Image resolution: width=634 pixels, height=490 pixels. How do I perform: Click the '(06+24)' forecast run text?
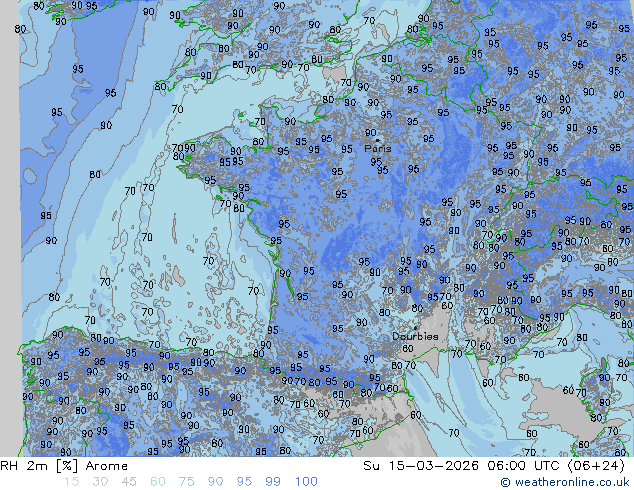point(596,466)
